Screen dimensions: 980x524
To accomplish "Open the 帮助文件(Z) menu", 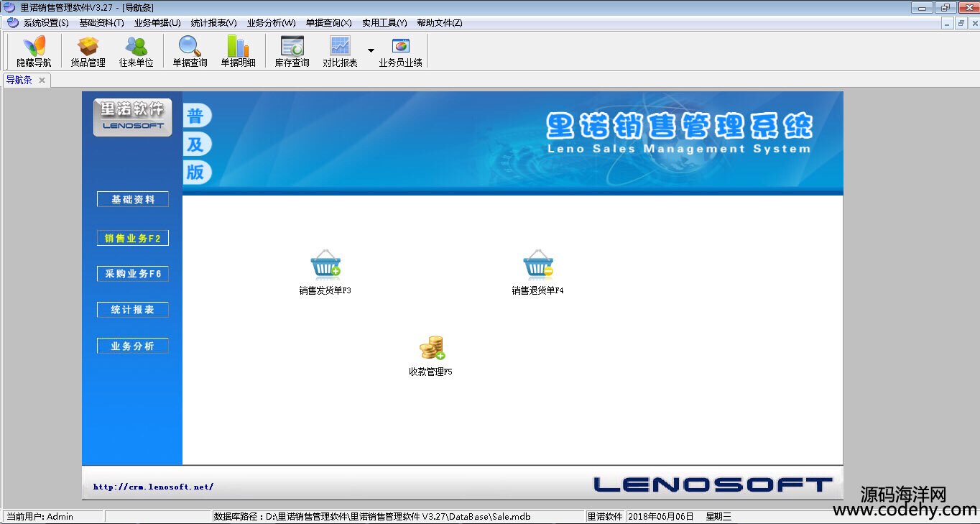I will [440, 23].
